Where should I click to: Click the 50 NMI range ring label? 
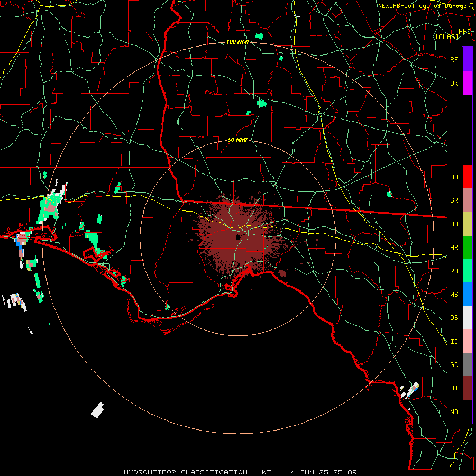click(237, 140)
